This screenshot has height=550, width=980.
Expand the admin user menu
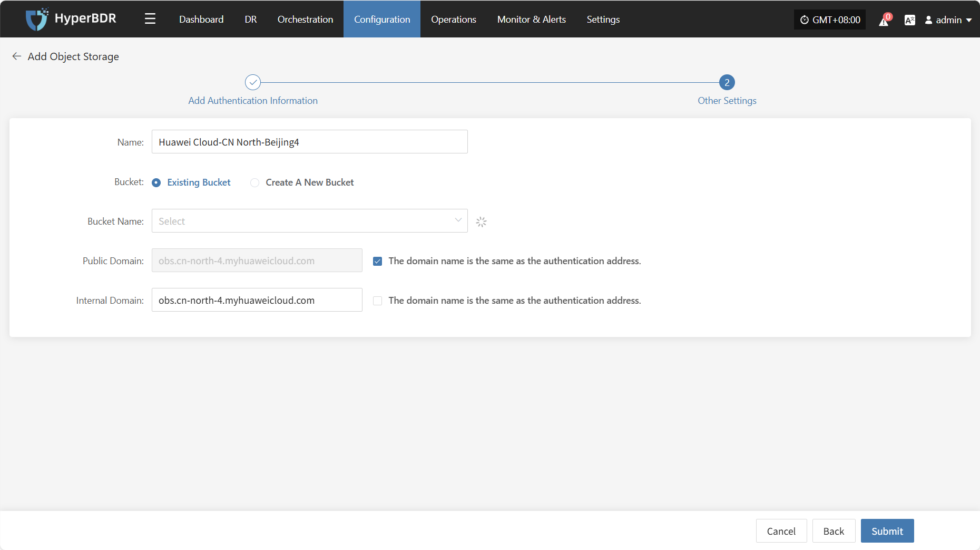pyautogui.click(x=948, y=20)
